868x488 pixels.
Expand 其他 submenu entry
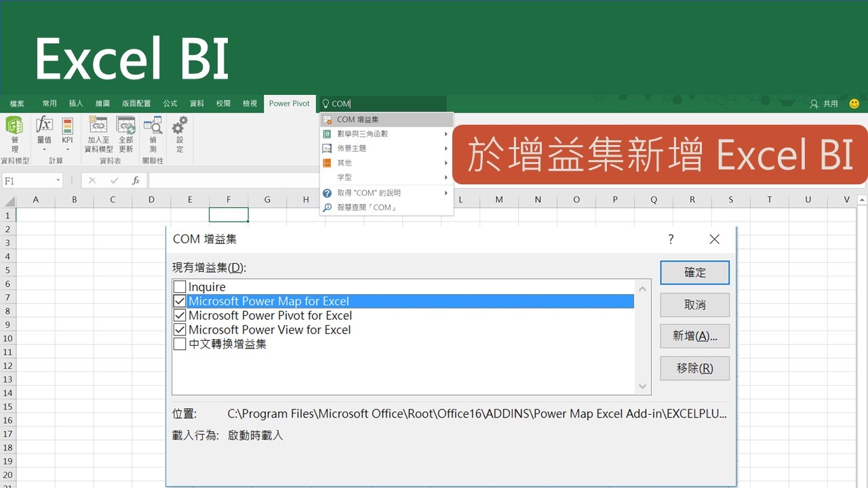point(387,163)
